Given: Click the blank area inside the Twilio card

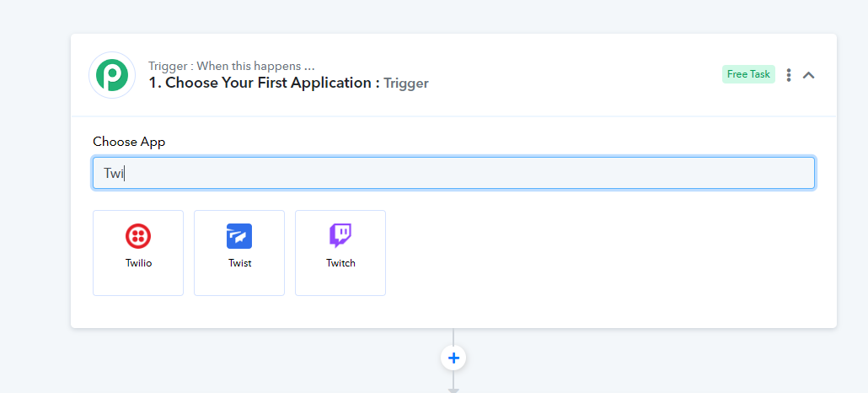Looking at the screenshot, I should (138, 283).
